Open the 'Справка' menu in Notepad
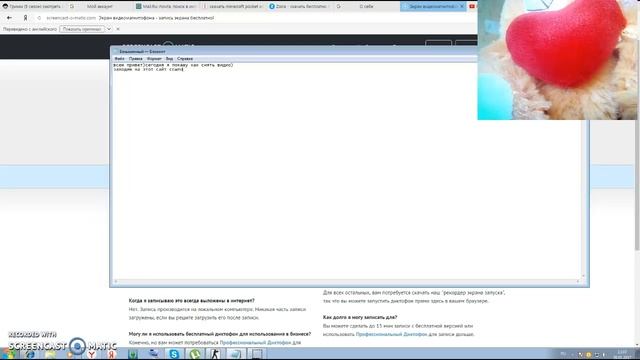This screenshot has height=360, width=640. click(x=185, y=59)
